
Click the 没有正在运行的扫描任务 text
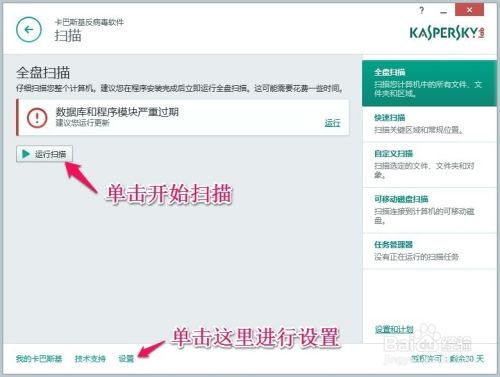click(x=416, y=257)
